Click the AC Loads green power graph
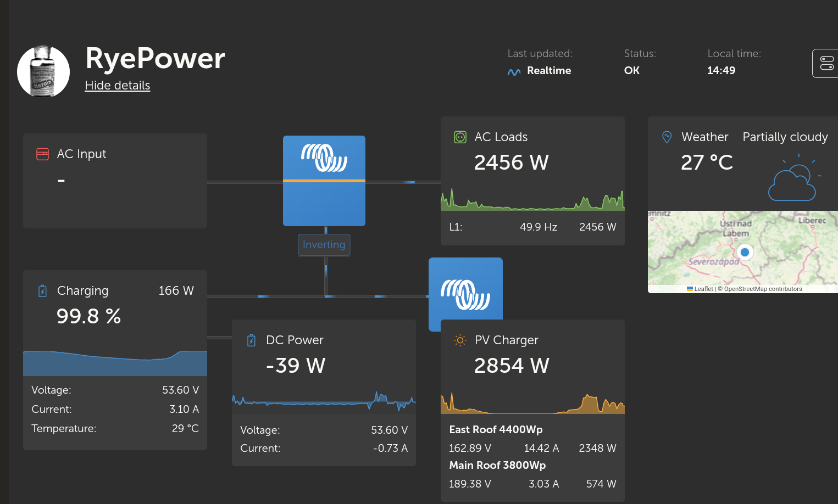 pyautogui.click(x=532, y=201)
